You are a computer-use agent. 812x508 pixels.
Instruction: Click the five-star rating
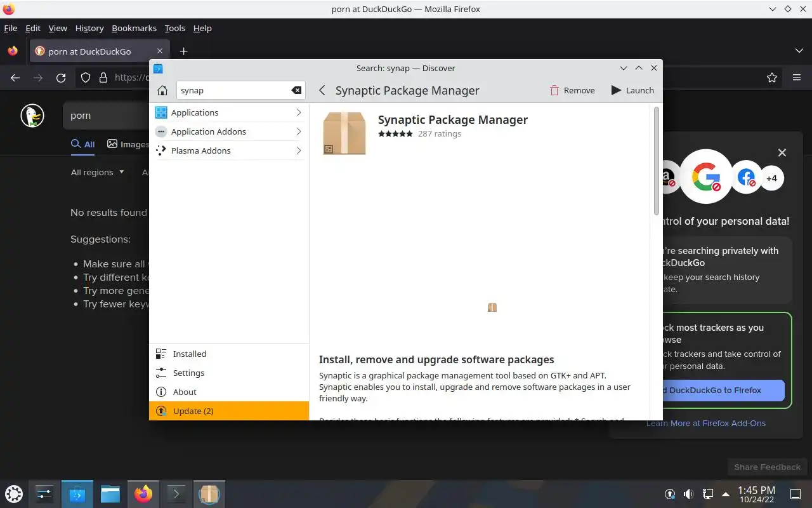coord(395,133)
